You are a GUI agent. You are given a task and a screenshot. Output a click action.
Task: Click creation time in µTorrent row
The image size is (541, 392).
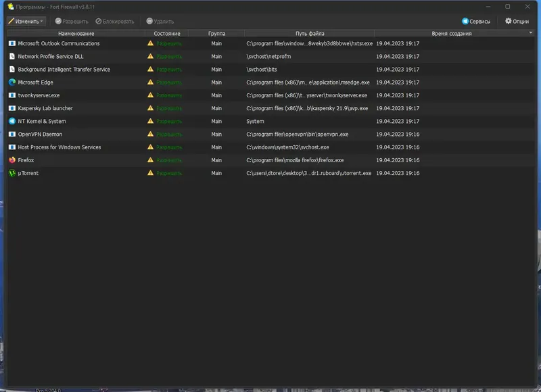[x=398, y=173]
